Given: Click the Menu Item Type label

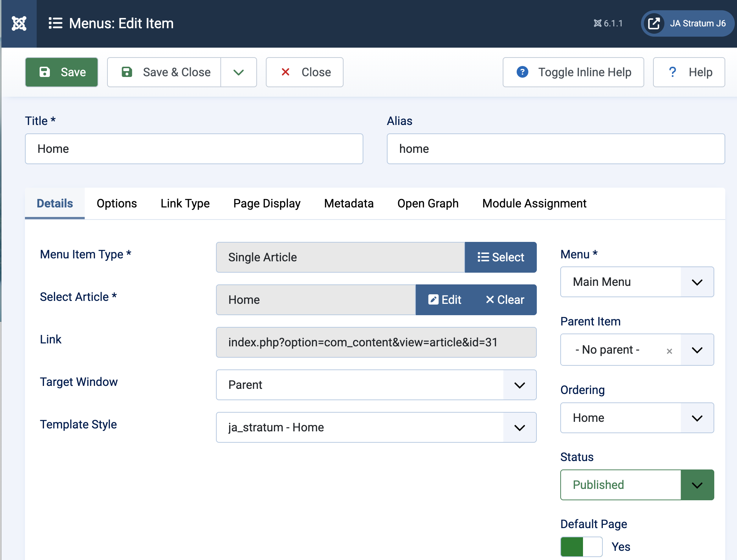Looking at the screenshot, I should click(x=85, y=254).
